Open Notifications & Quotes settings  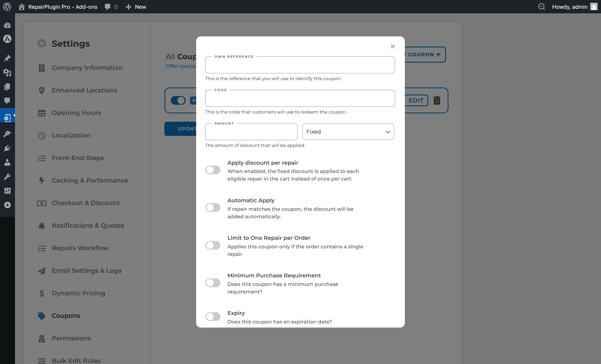88,226
